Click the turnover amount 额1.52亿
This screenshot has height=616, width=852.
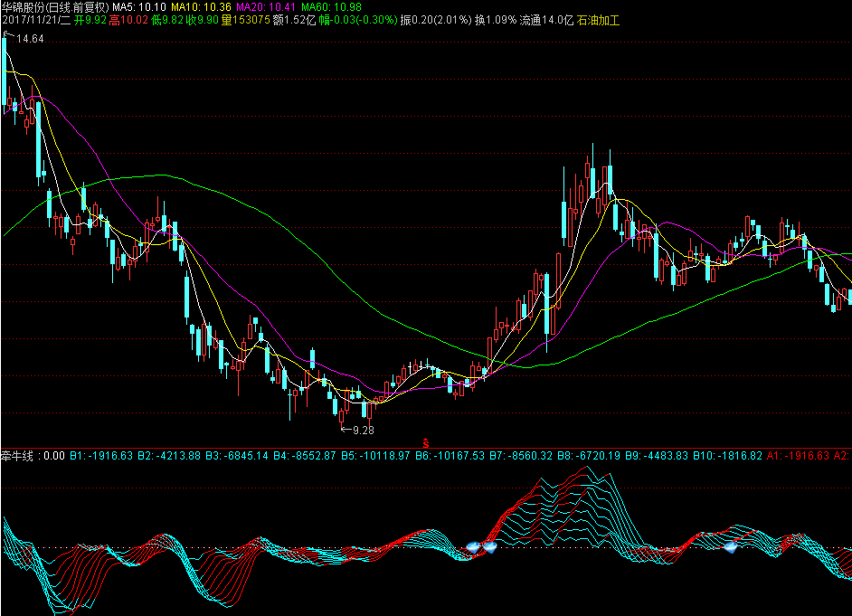pyautogui.click(x=294, y=21)
